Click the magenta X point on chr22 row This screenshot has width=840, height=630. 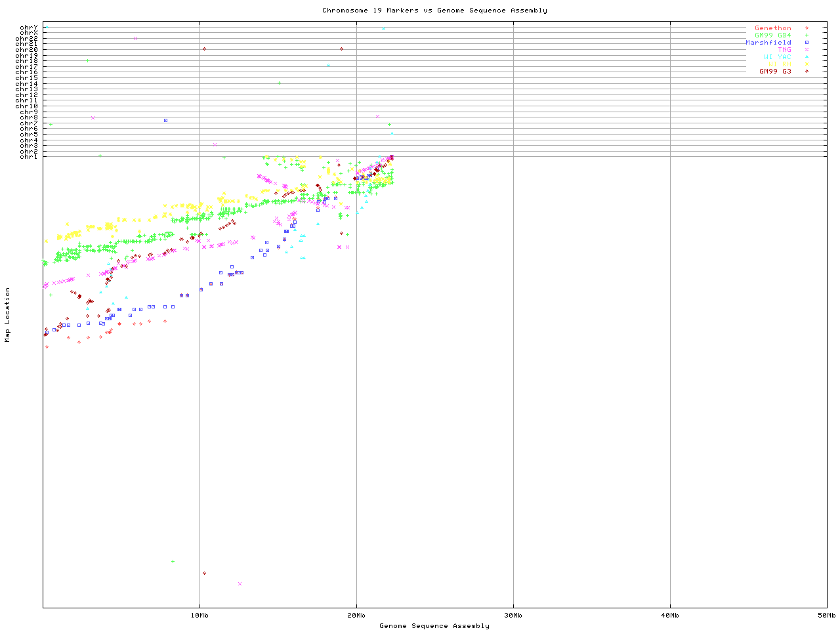click(x=135, y=38)
